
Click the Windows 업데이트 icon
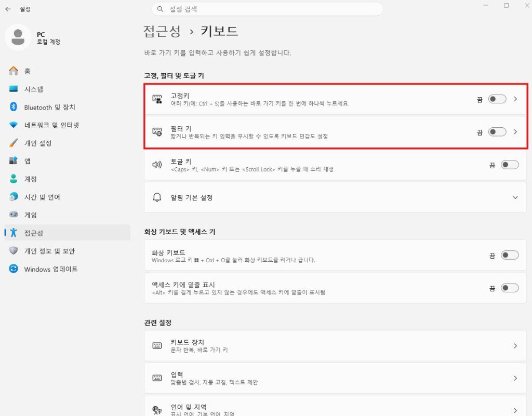click(14, 269)
